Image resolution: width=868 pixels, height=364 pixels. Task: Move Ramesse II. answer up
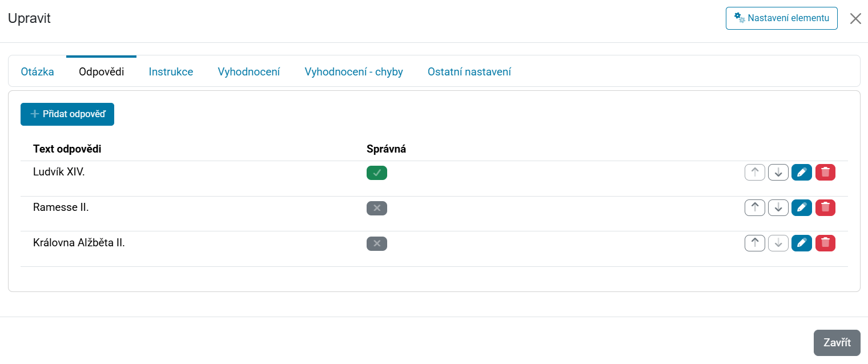755,207
